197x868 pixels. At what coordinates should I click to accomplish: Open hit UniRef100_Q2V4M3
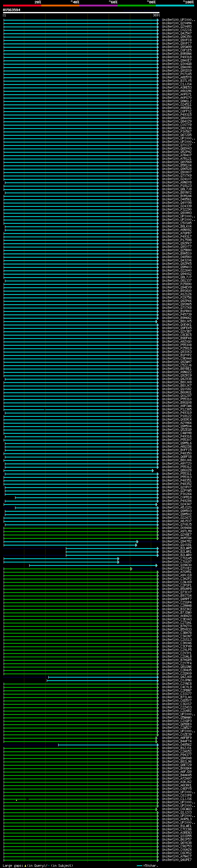click(x=177, y=26)
